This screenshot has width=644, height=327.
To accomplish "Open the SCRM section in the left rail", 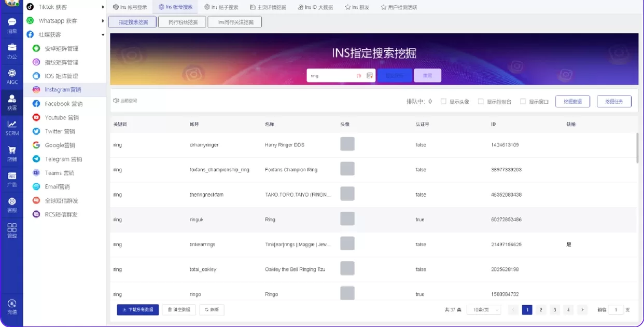I will tap(11, 128).
